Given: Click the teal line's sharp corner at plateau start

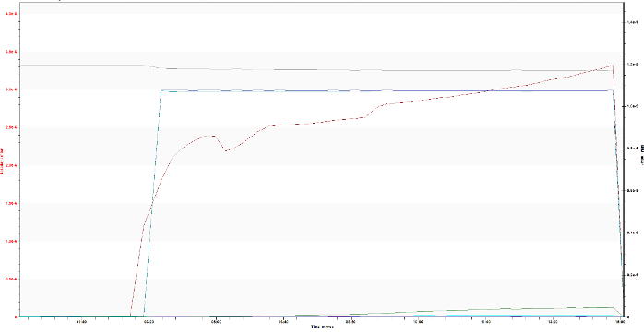Looking at the screenshot, I should pyautogui.click(x=161, y=90).
